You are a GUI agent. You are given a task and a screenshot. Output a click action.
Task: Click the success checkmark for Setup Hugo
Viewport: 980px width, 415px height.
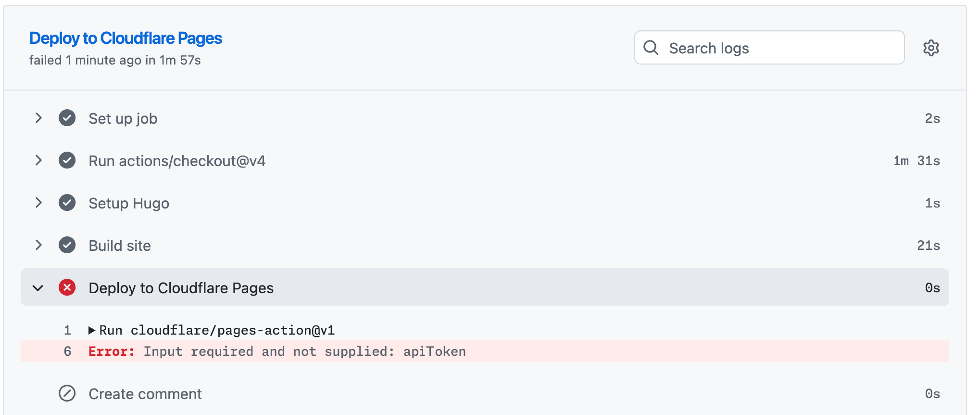click(67, 203)
